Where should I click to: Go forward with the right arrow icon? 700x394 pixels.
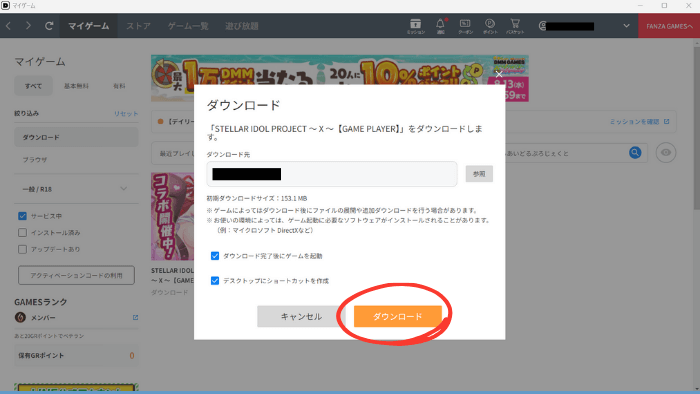(x=28, y=26)
